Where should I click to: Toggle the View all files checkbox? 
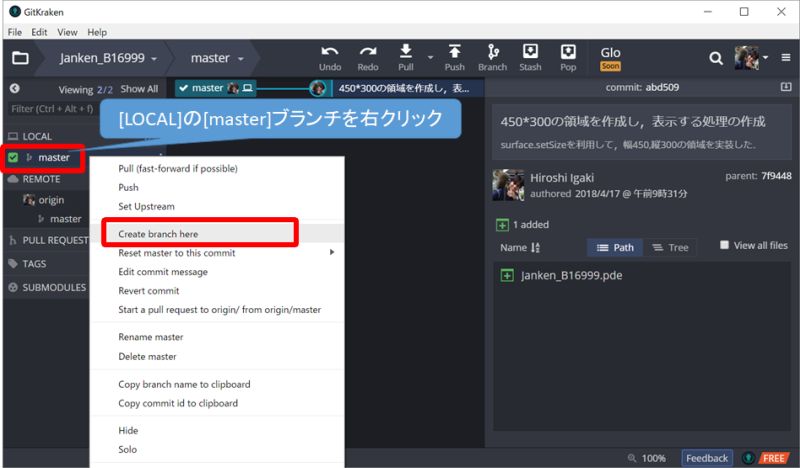pyautogui.click(x=724, y=245)
